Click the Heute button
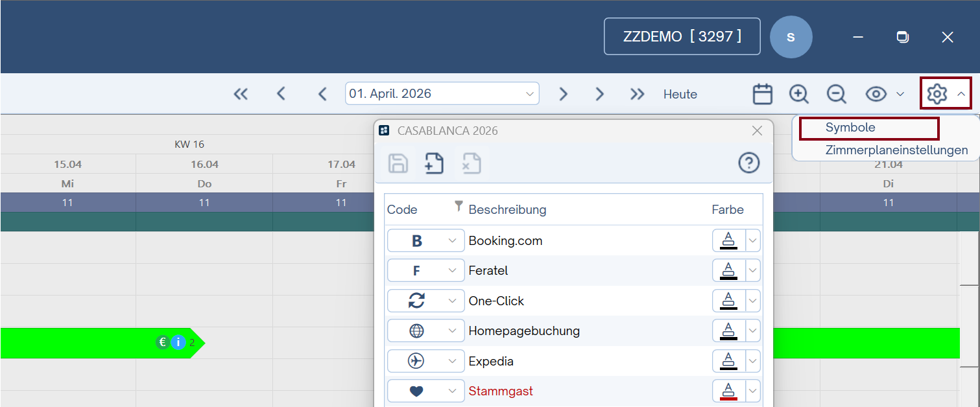 tap(680, 94)
